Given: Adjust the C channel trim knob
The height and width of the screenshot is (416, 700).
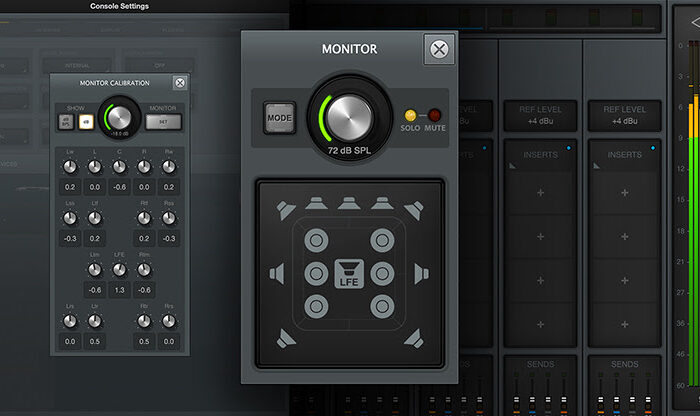Looking at the screenshot, I should click(119, 167).
